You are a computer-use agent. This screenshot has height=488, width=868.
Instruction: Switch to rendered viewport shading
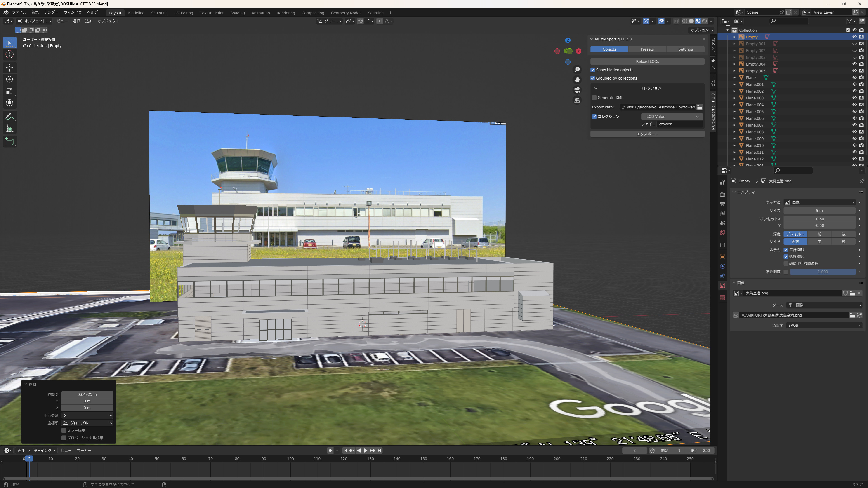[x=705, y=21]
